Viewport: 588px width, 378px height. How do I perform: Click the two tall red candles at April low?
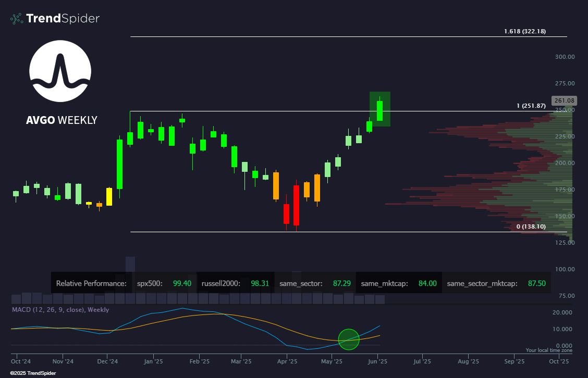click(x=291, y=205)
